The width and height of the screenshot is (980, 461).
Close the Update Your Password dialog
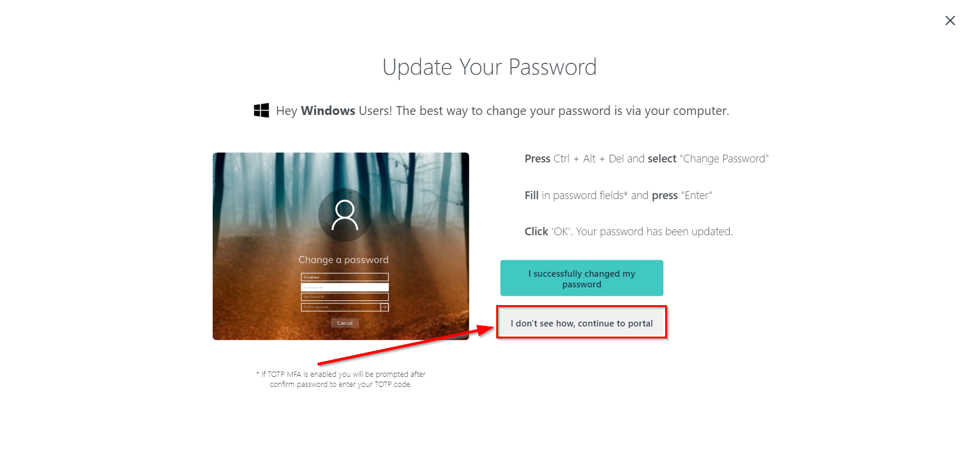950,21
